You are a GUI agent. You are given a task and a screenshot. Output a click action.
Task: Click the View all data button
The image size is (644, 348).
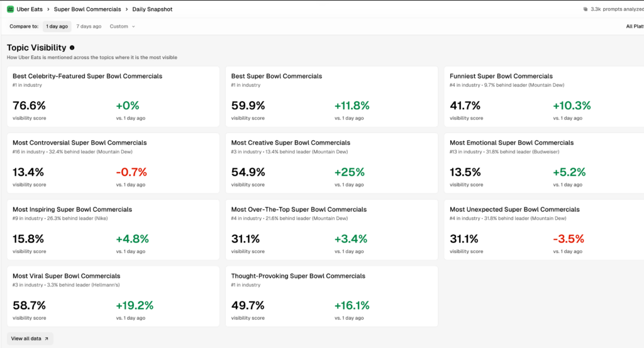click(x=30, y=339)
